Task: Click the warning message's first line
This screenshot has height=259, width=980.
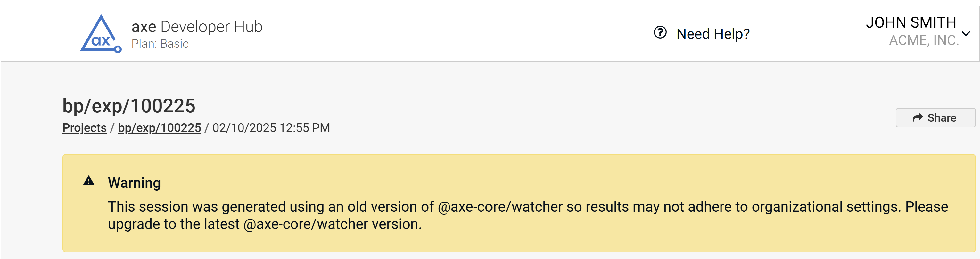Action: [x=527, y=206]
